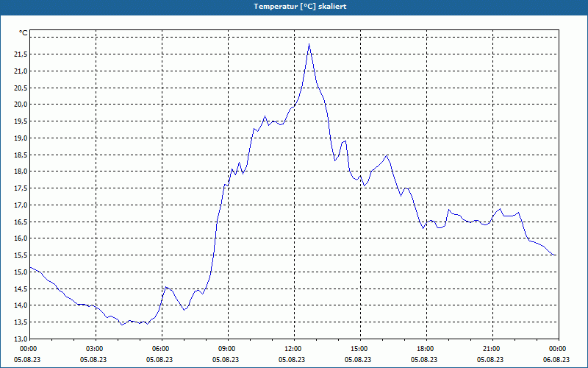588x368 pixels.
Task: Select the 14,5 y-axis value
Action: coord(21,289)
